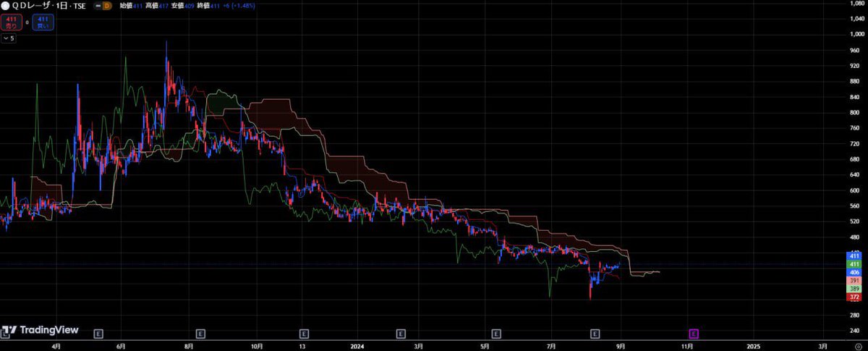Viewport: 868px width, 351px height.
Task: Click the 7月 time axis label
Action: pyautogui.click(x=553, y=345)
